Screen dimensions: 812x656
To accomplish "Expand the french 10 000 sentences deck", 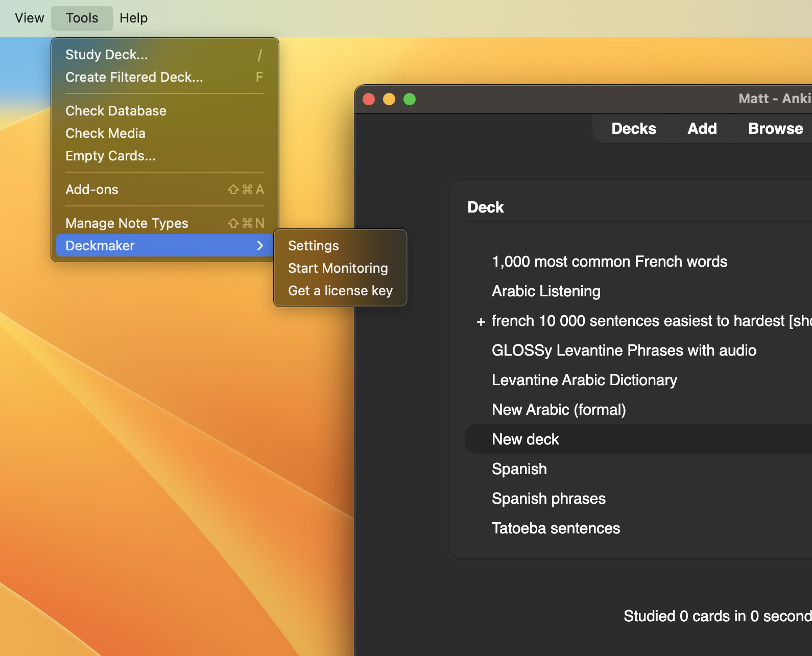I will click(x=480, y=322).
